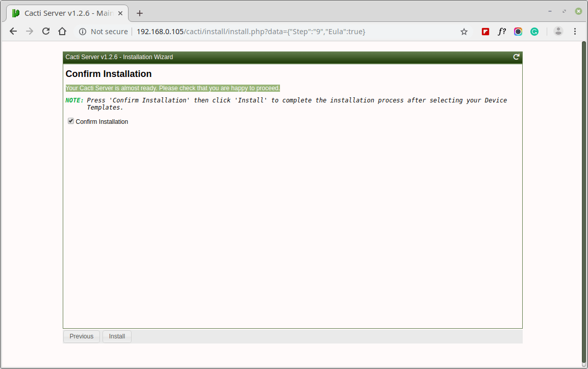Close the Cacti Server tab
Image resolution: width=588 pixels, height=369 pixels.
[x=120, y=13]
